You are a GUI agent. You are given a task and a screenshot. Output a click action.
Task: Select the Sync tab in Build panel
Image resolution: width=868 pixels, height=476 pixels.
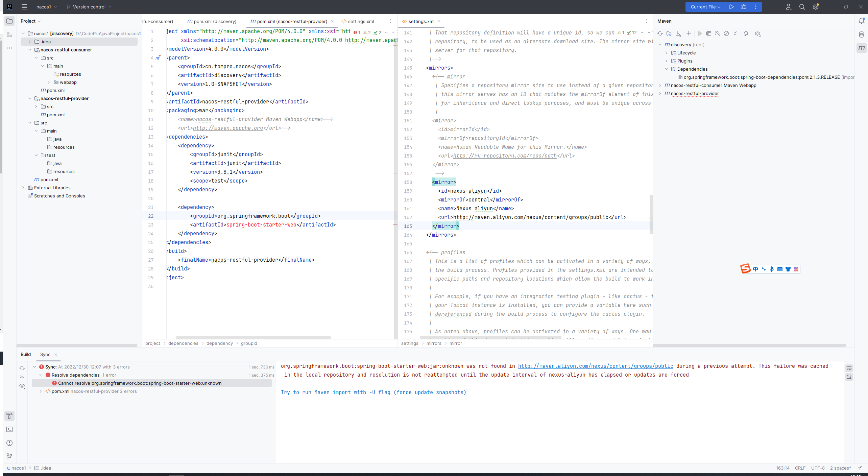[45, 354]
